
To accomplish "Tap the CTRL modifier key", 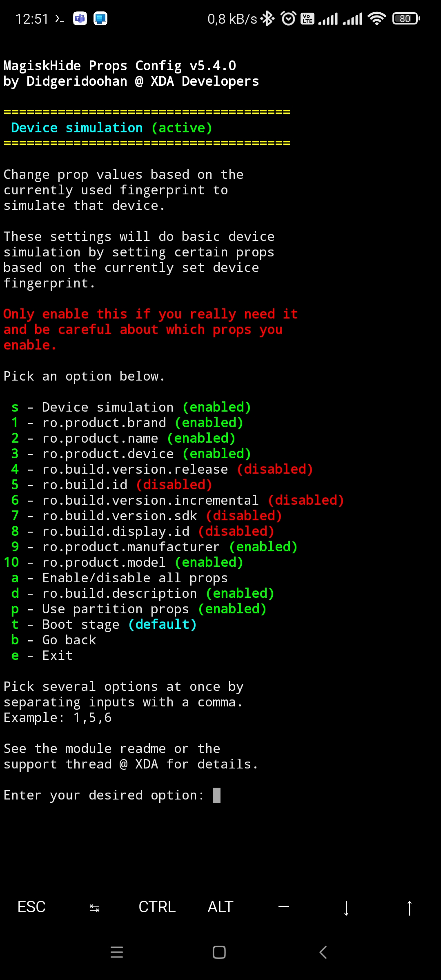I will (x=157, y=907).
